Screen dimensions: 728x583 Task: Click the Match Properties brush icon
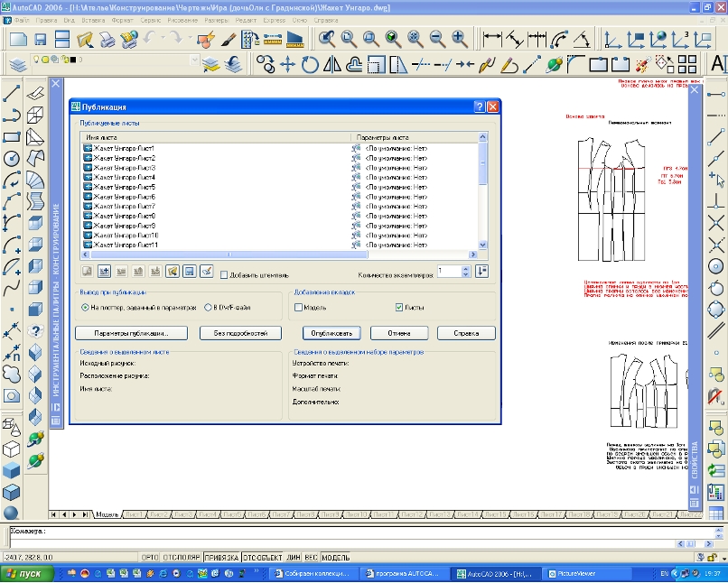click(229, 40)
